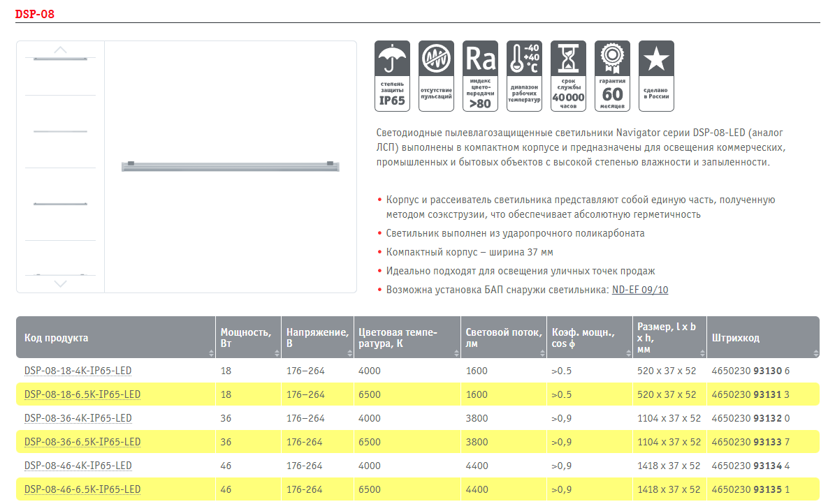Select the first lamp thumbnail
835x504 pixels.
[60, 59]
